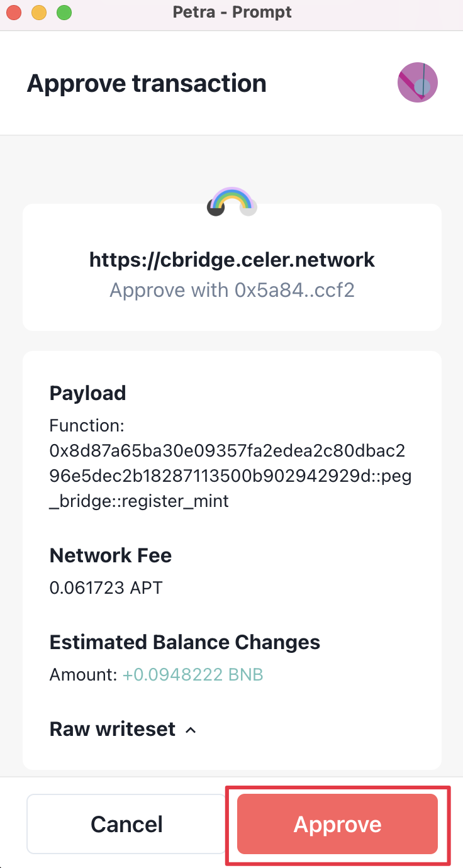Click the Raw writeset label
463x868 pixels.
113,729
